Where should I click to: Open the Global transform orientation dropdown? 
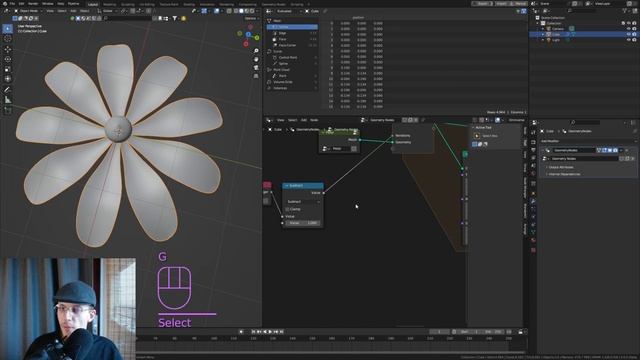[108, 11]
